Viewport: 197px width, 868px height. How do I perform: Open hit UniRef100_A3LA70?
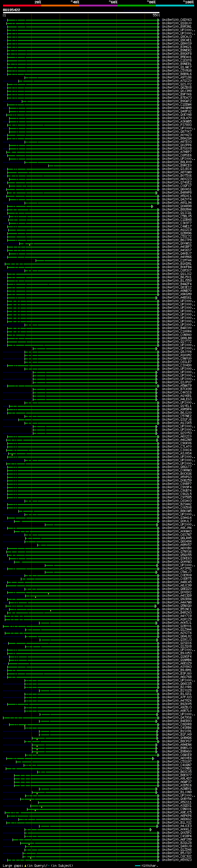pos(176,118)
